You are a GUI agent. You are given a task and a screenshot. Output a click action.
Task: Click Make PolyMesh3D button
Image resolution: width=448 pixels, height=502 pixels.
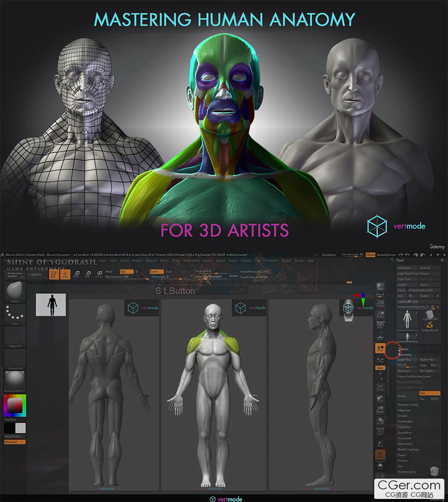tap(424, 290)
